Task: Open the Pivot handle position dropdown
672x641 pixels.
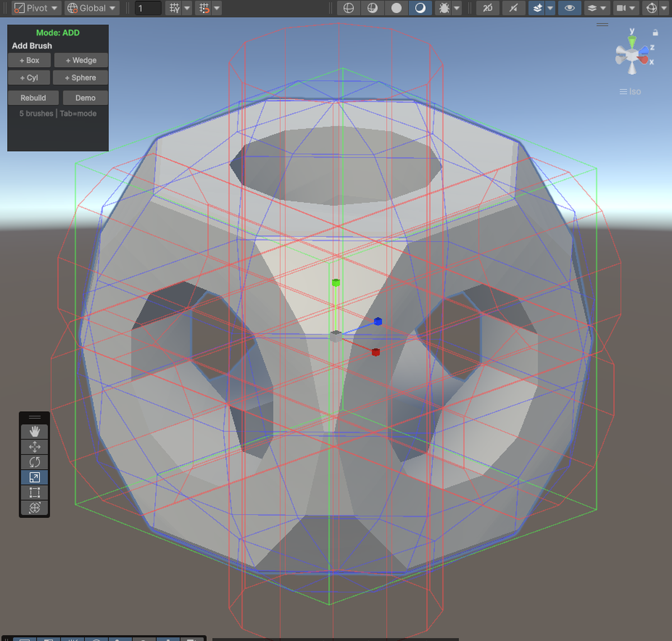Action: click(x=35, y=8)
